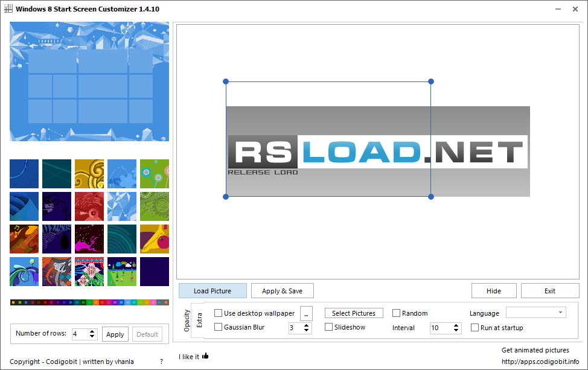
Task: Click Apply & Save
Action: click(283, 291)
